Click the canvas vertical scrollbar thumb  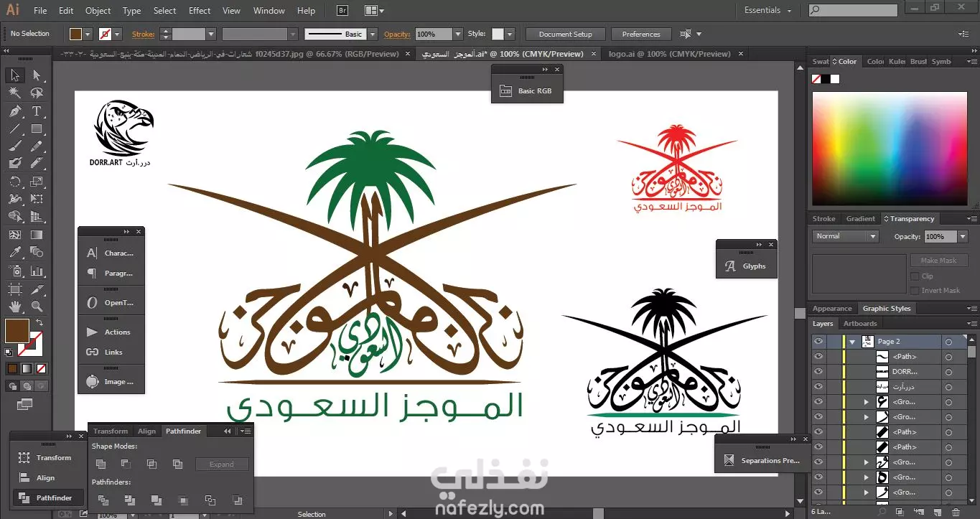pyautogui.click(x=800, y=313)
